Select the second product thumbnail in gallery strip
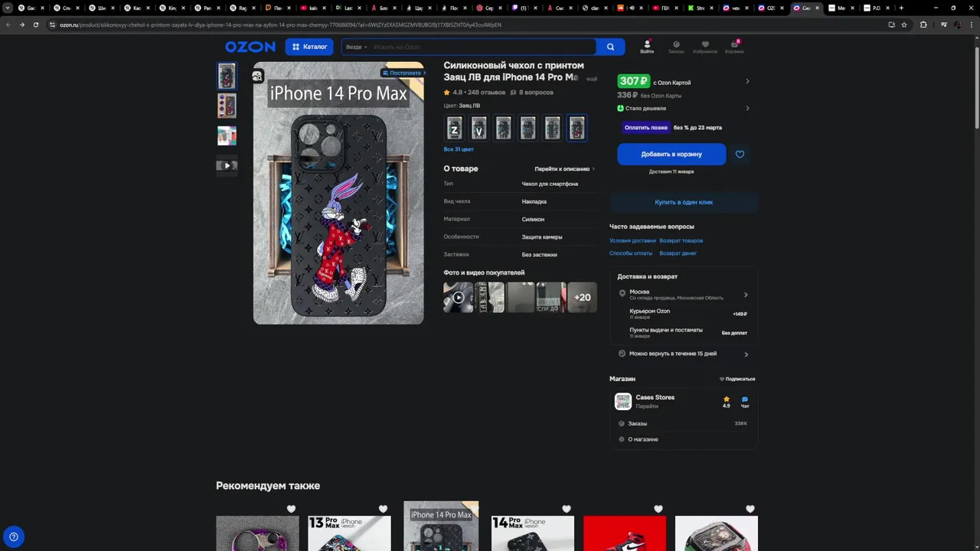 click(227, 106)
